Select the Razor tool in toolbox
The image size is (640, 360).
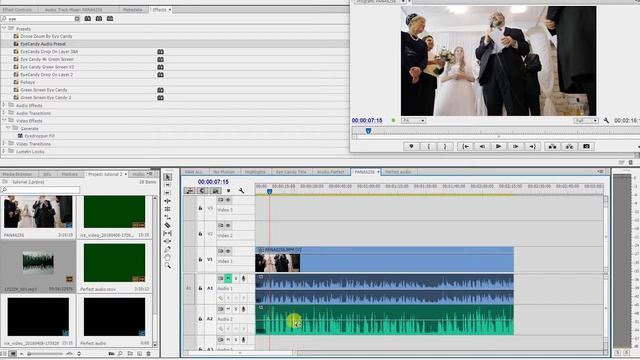(x=168, y=225)
